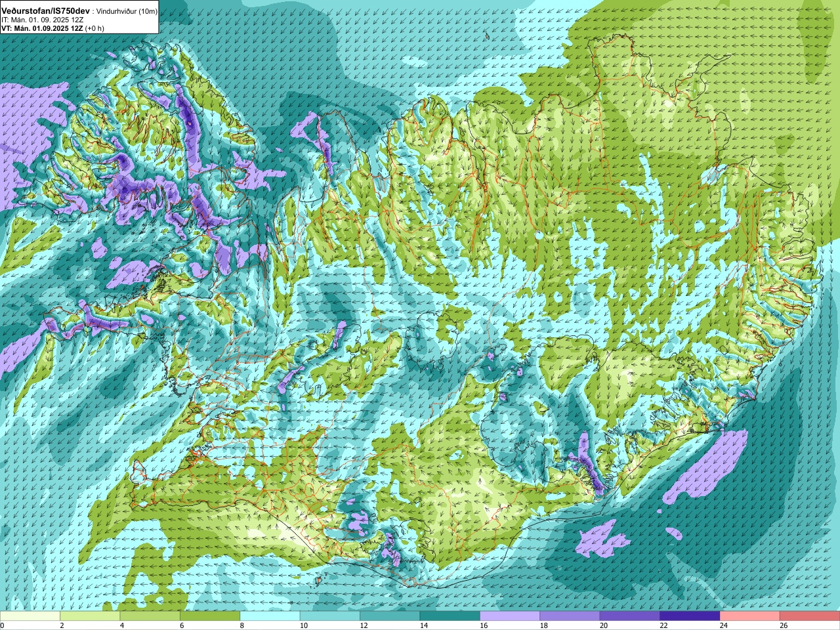Click the legend scale label 4
The image size is (840, 630).
(121, 625)
